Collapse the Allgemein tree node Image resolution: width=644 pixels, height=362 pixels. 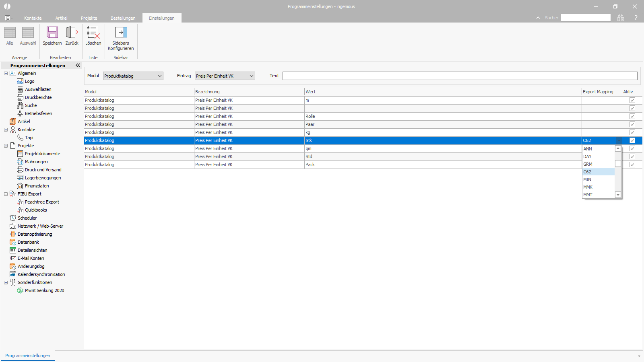(x=6, y=73)
